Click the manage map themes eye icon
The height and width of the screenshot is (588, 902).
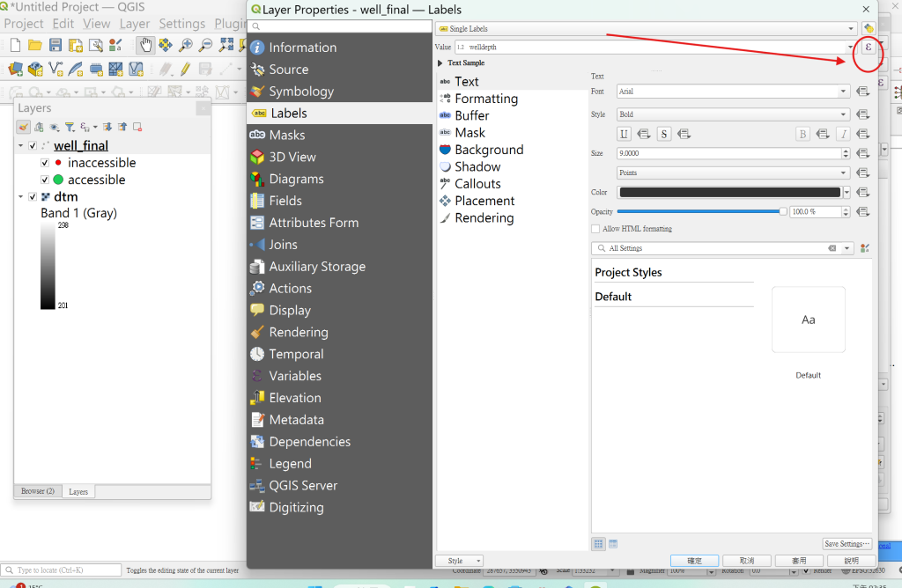(55, 126)
